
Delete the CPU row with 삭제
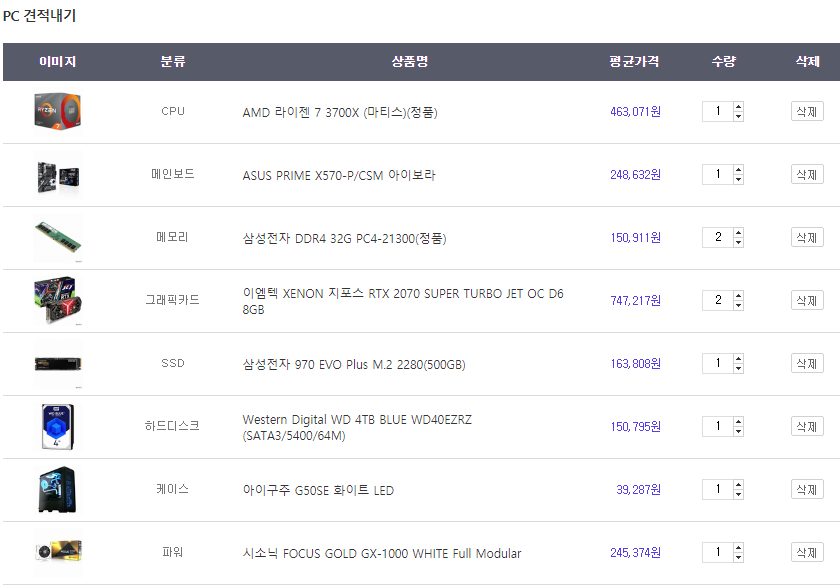807,111
